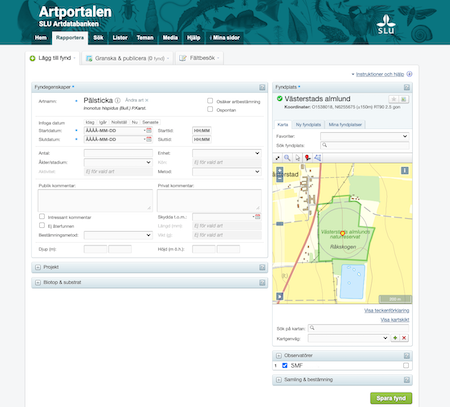The image size is (450, 407).
Task: Open the Samling & bestämning help icon
Action: [x=407, y=380]
